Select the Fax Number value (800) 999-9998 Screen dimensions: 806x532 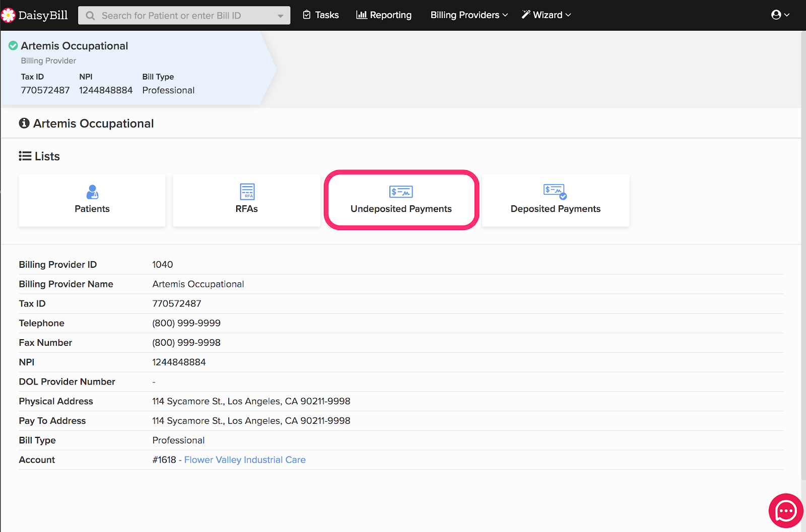(x=186, y=343)
